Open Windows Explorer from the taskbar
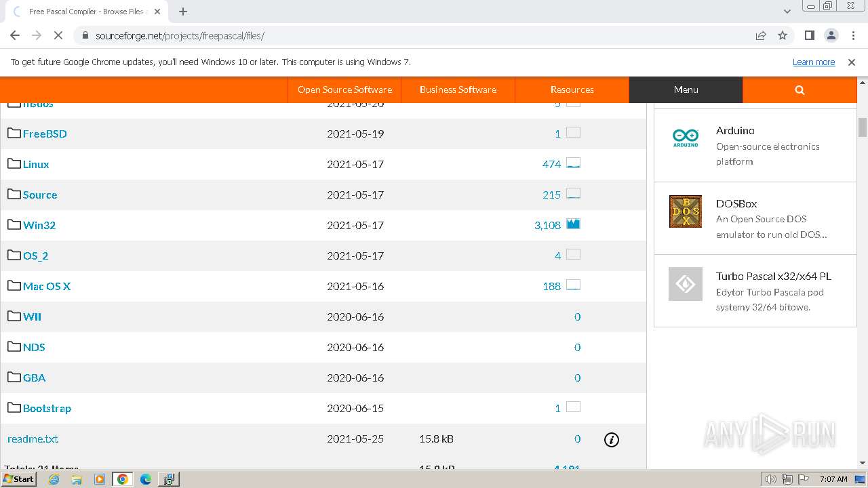The image size is (868, 488). (77, 479)
